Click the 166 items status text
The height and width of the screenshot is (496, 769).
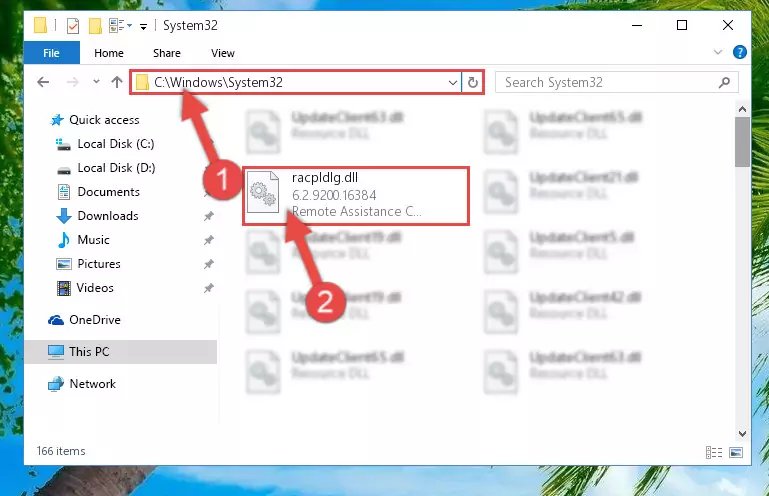61,451
